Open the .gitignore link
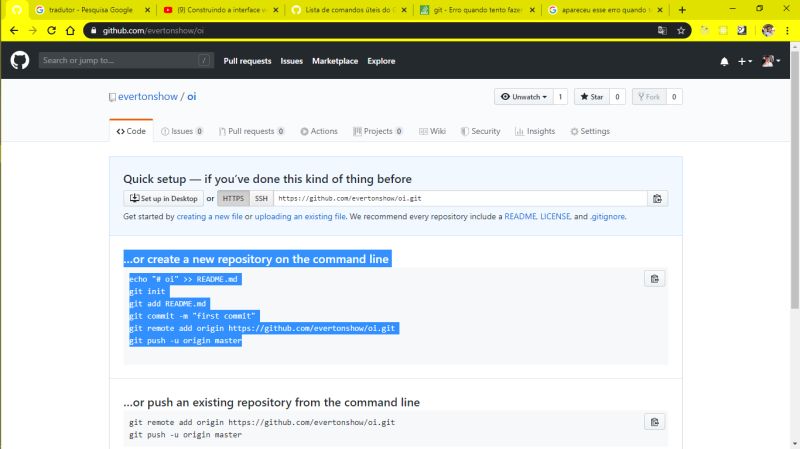Viewport: 800px width, 449px height. [x=608, y=216]
